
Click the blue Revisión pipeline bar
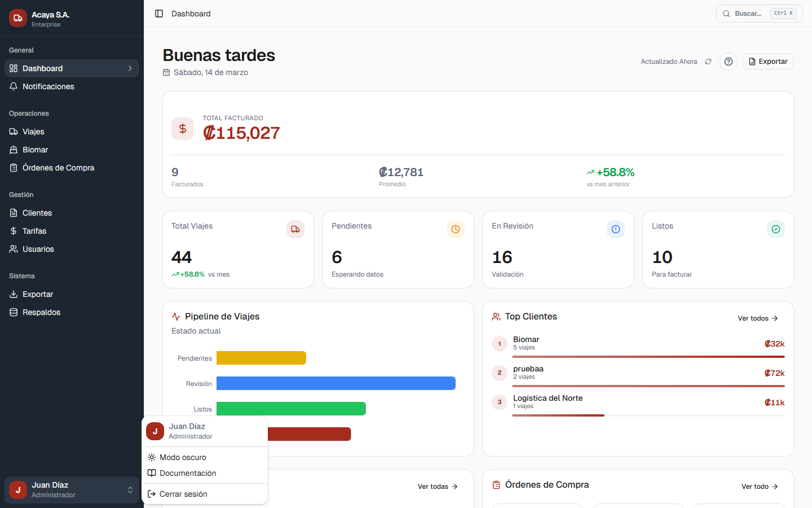(336, 383)
